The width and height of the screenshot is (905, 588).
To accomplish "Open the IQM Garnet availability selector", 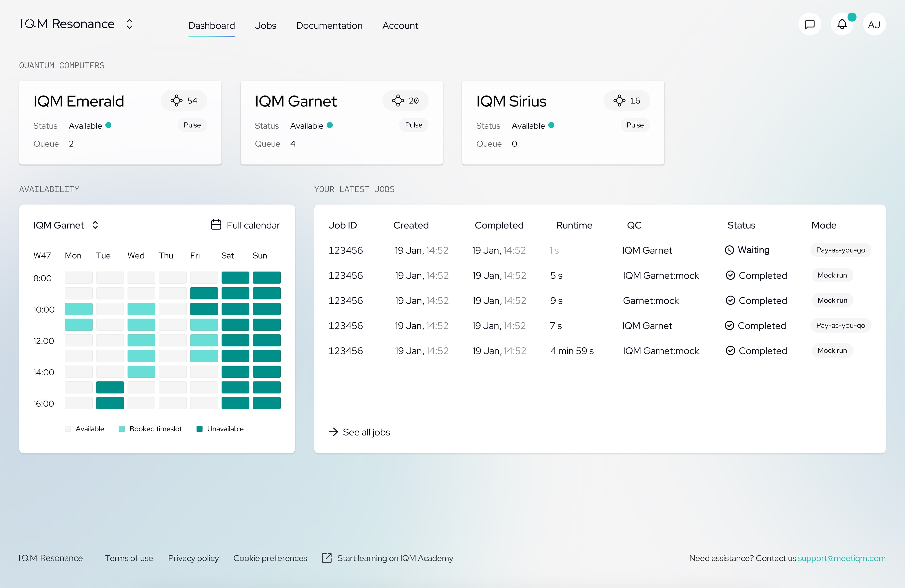I will click(x=66, y=225).
